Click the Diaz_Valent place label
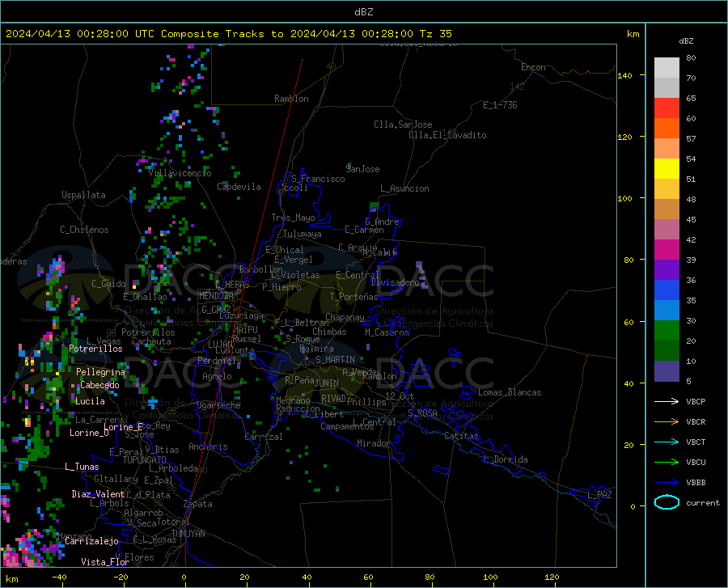Viewport: 728px width, 588px height. 98,494
